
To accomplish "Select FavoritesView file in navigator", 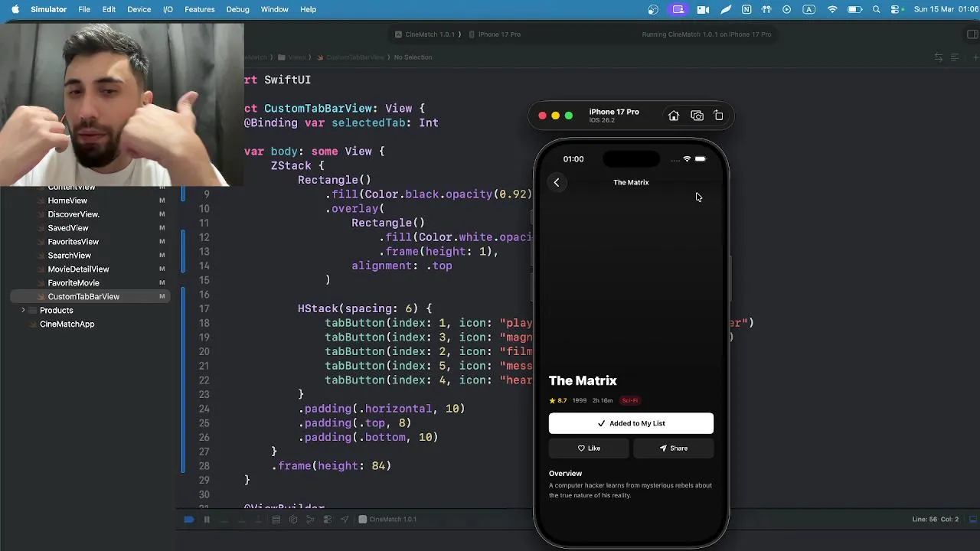I will pyautogui.click(x=73, y=242).
